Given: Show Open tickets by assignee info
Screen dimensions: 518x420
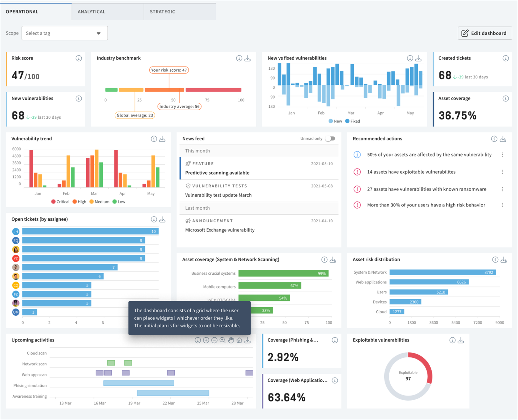Looking at the screenshot, I should point(154,219).
